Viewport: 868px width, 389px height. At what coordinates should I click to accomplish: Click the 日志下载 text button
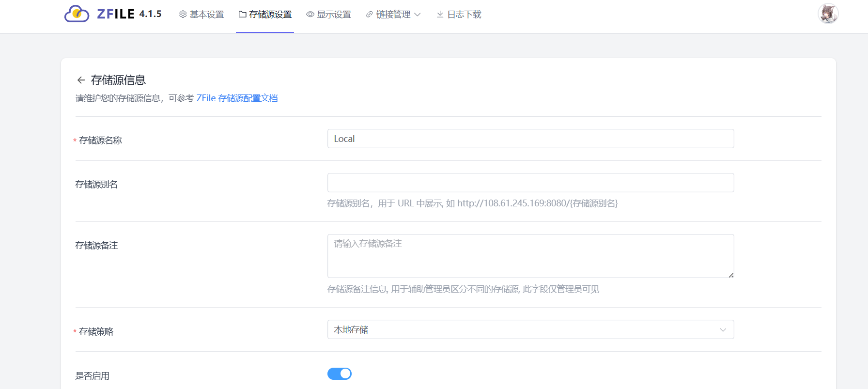pos(464,15)
